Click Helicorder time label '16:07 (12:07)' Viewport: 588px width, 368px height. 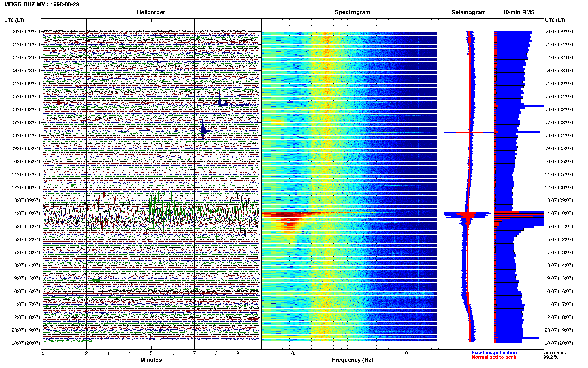[x=26, y=239]
